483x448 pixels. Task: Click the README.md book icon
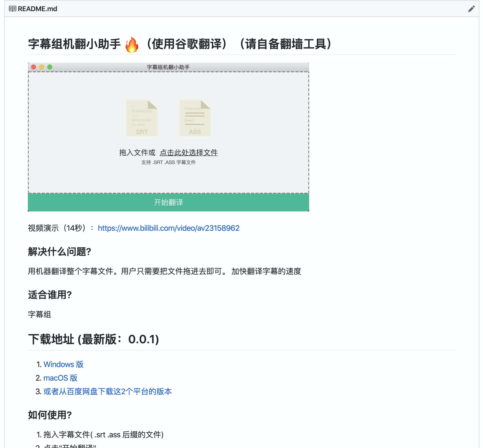[12, 9]
